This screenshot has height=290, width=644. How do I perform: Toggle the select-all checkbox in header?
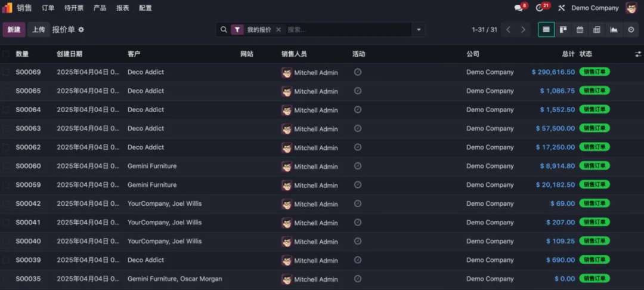[6, 54]
